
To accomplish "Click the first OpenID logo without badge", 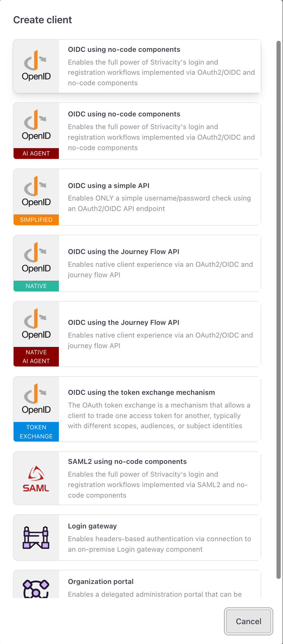I will point(36,66).
